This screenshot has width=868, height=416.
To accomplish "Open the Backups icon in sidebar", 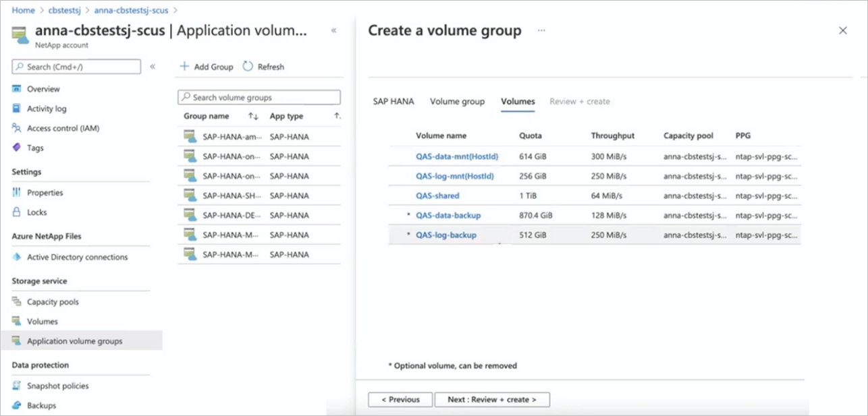I will pyautogui.click(x=17, y=405).
